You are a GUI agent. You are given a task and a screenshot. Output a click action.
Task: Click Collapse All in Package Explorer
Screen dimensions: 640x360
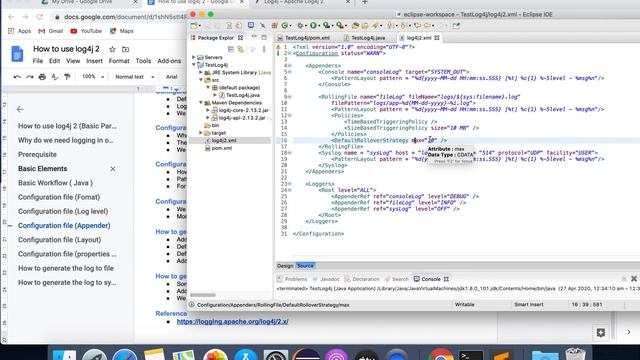(231, 49)
